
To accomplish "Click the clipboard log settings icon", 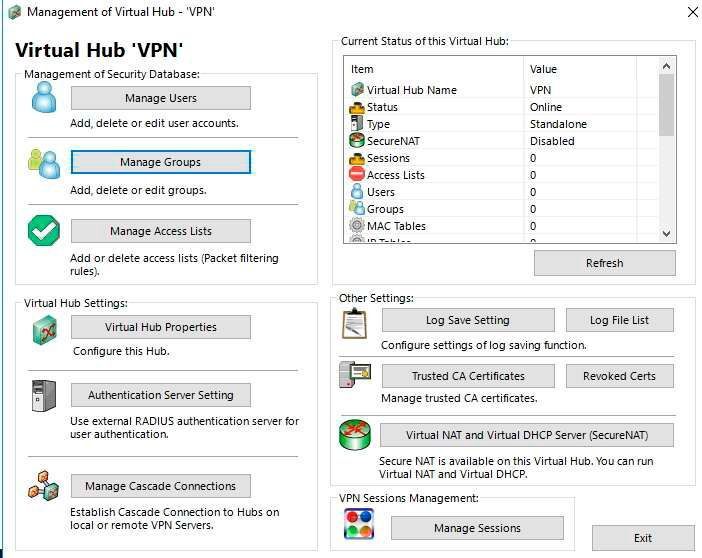I will pos(355,323).
